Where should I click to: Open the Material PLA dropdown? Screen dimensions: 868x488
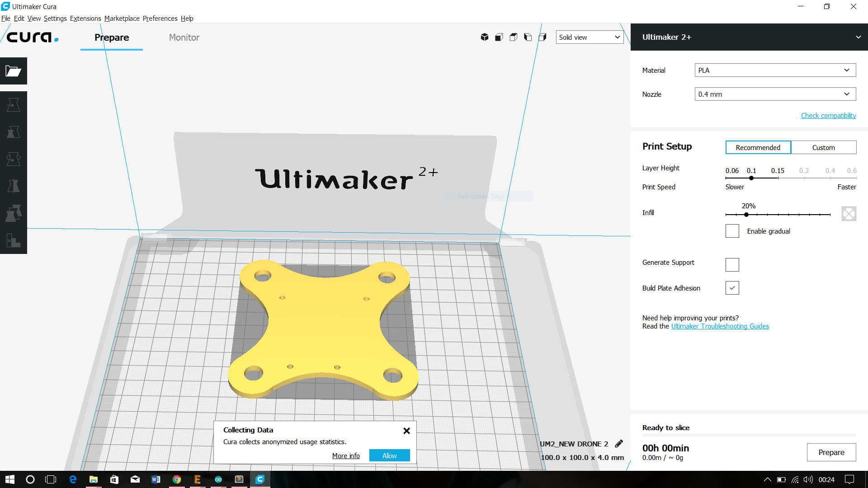click(x=775, y=70)
